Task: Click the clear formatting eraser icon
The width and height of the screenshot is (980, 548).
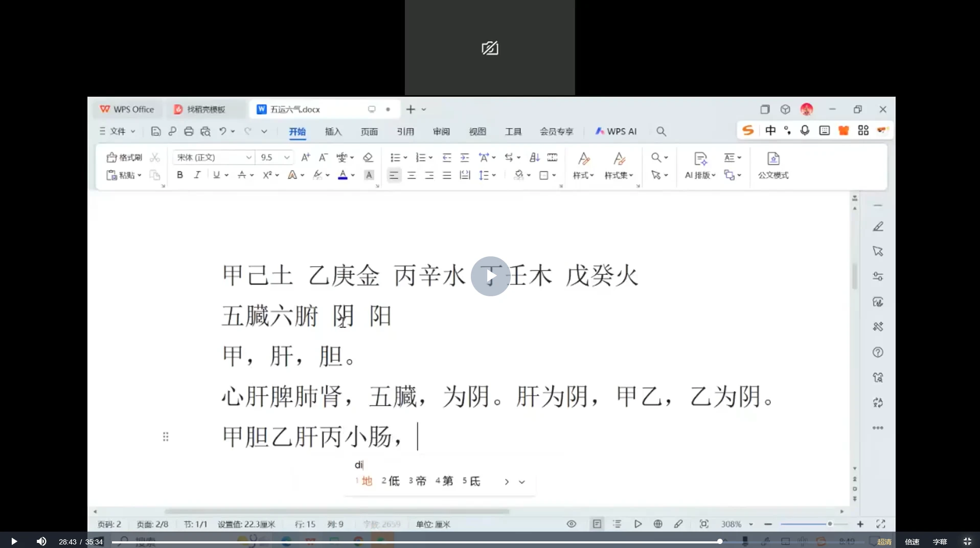Action: (368, 158)
